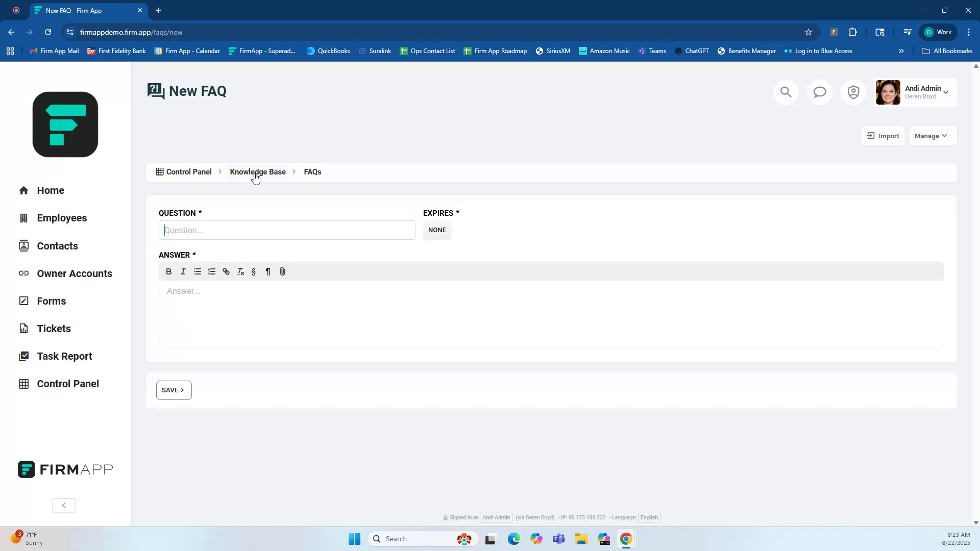Image resolution: width=980 pixels, height=551 pixels.
Task: Collapse the sidebar using the left chevron
Action: tap(63, 505)
